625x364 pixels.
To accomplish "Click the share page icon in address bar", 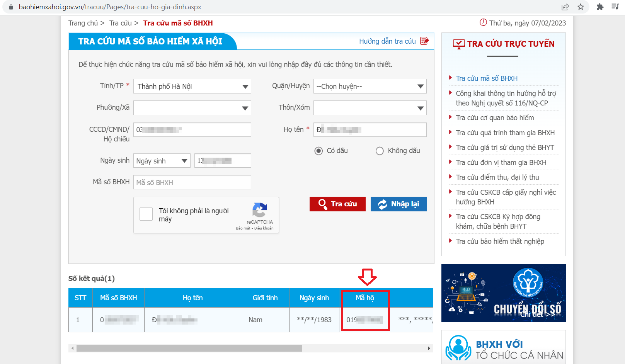I will [565, 7].
